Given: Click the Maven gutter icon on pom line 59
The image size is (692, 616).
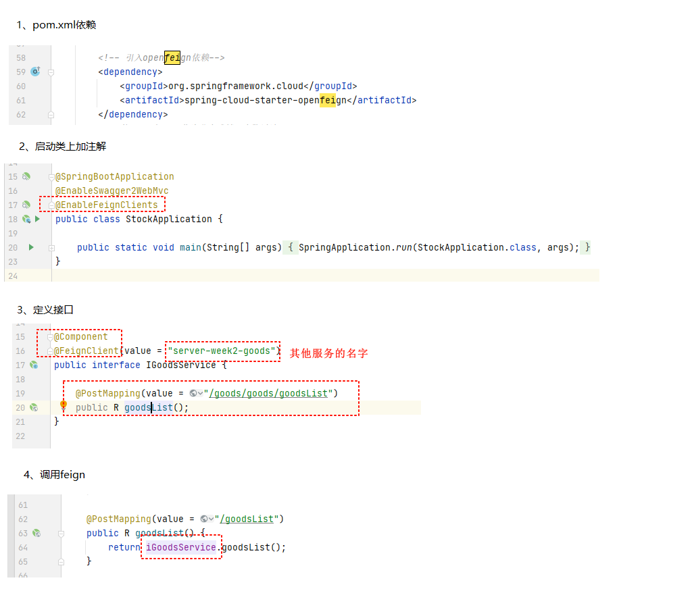Looking at the screenshot, I should [x=36, y=71].
